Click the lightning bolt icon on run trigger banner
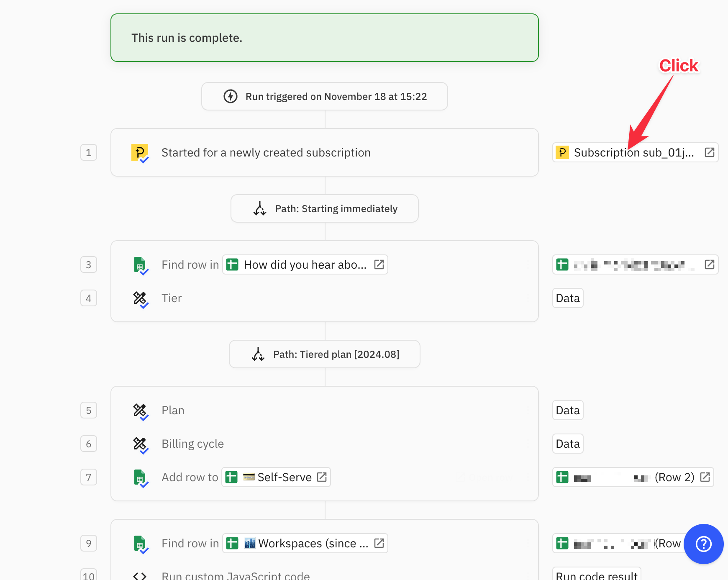This screenshot has height=580, width=728. click(x=230, y=96)
